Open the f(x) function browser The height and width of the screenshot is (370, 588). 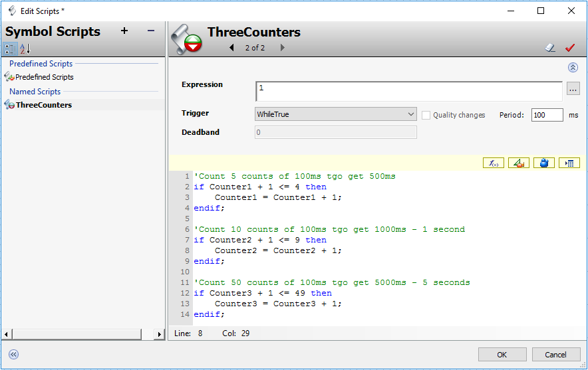494,163
